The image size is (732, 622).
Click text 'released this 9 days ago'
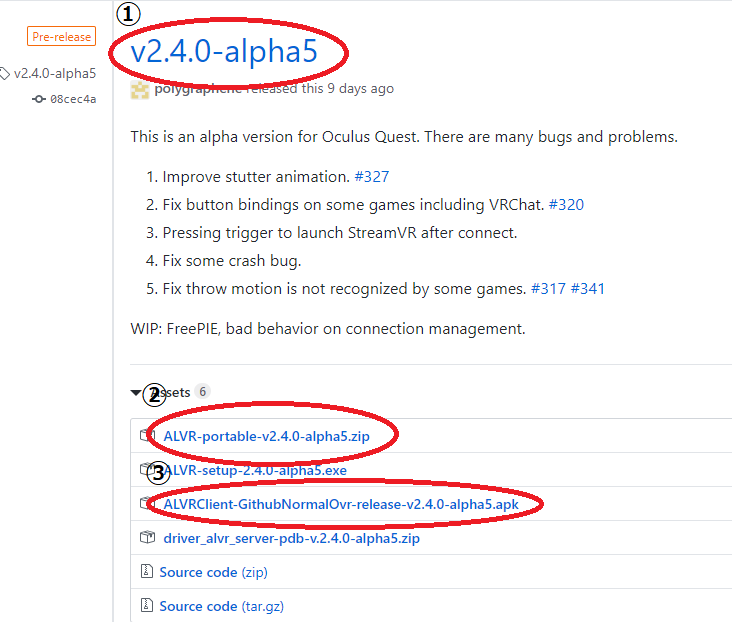pos(320,88)
